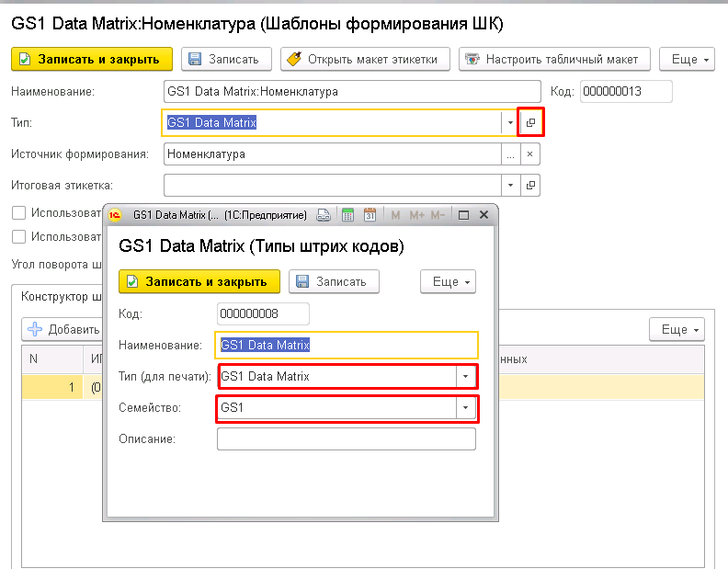728x569 pixels.
Task: Click 'Записать' button in main form
Action: point(226,59)
